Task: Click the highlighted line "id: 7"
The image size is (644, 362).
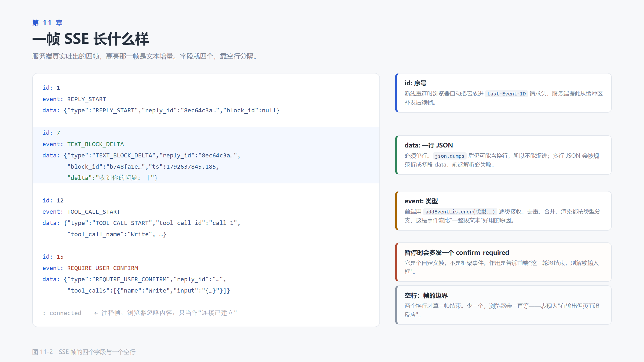Action: point(51,133)
